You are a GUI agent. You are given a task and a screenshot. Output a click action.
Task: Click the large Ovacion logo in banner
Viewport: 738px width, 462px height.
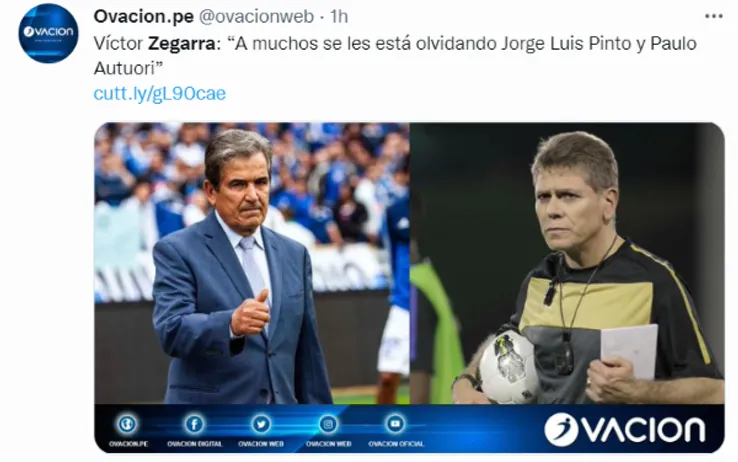click(x=625, y=429)
